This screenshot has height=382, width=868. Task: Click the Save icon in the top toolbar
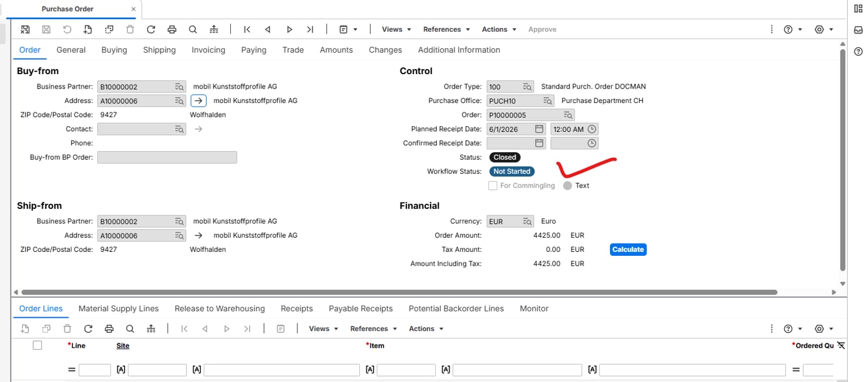(46, 29)
